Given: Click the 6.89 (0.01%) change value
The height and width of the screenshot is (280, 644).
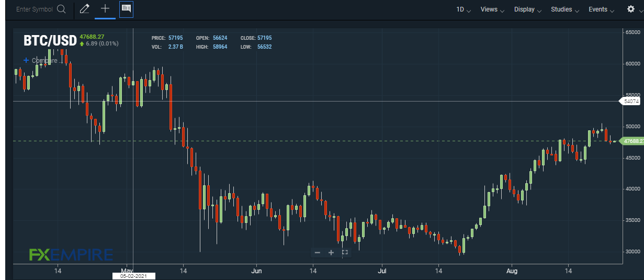Looking at the screenshot, I should [x=102, y=43].
